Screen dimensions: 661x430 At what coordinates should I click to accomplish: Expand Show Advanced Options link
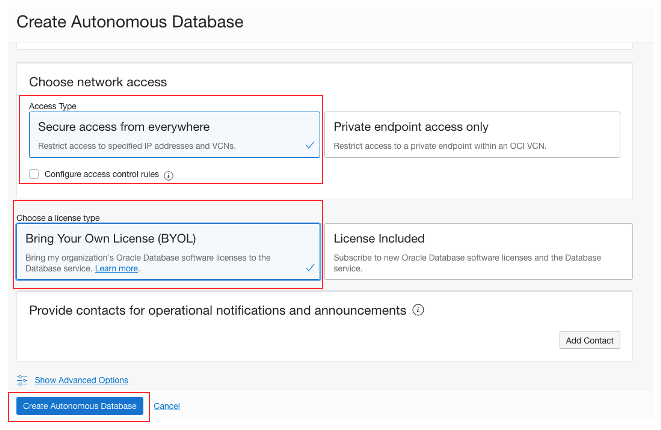coord(81,380)
